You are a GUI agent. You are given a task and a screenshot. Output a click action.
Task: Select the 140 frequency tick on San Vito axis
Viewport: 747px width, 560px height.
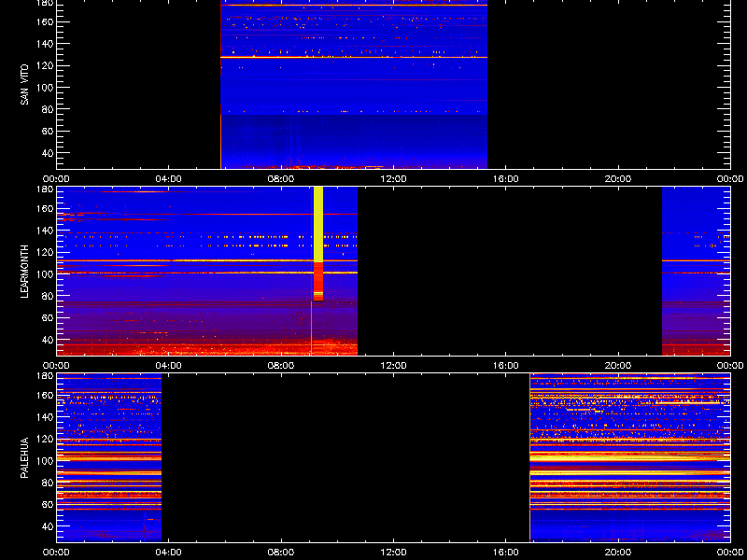pos(45,44)
